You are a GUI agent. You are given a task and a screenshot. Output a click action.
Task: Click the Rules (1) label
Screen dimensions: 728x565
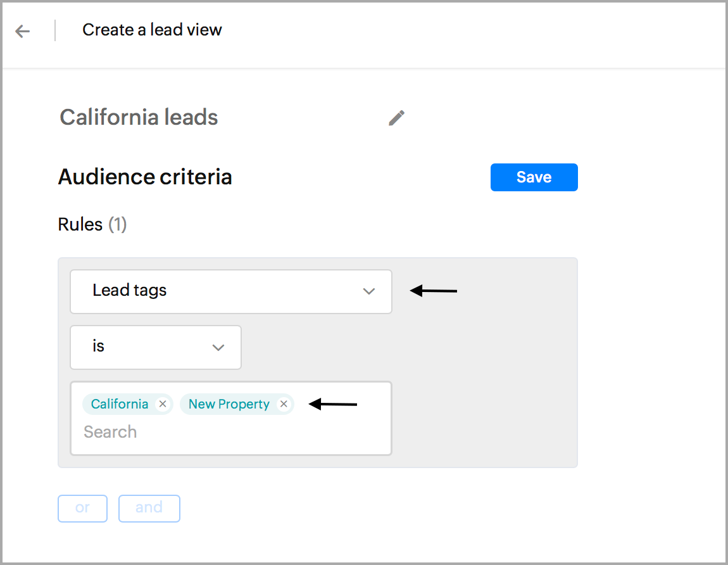click(92, 224)
